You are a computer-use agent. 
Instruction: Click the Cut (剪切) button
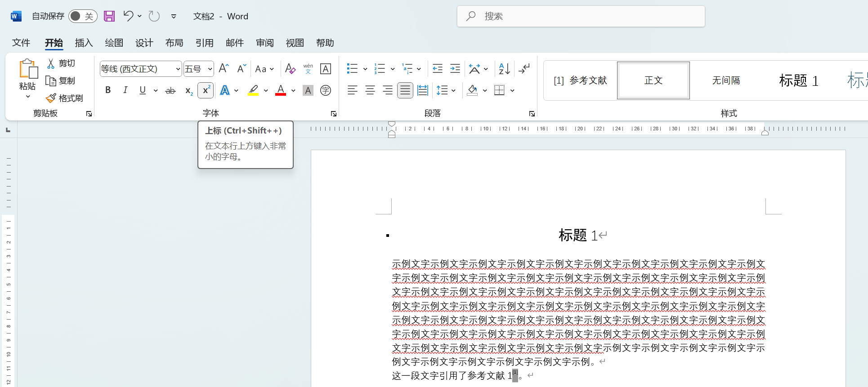61,63
